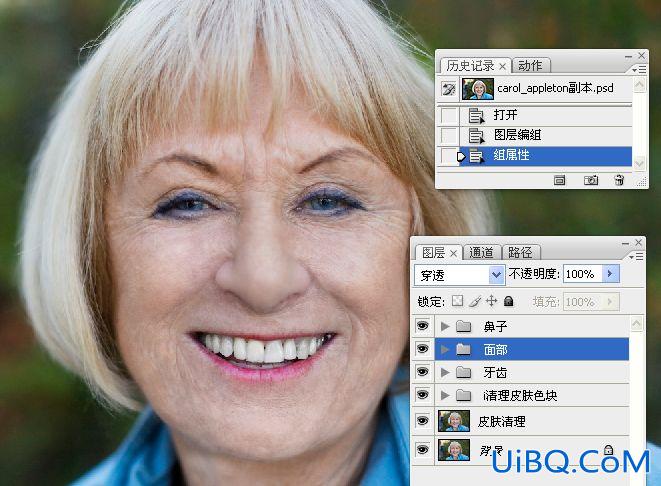
Task: Switch to the 通道 tab
Action: tap(482, 252)
